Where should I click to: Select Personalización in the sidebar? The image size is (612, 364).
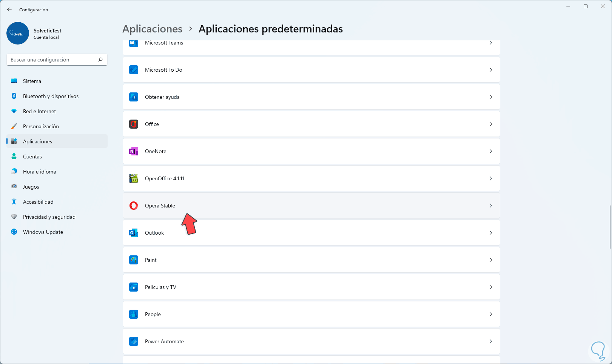(x=41, y=126)
